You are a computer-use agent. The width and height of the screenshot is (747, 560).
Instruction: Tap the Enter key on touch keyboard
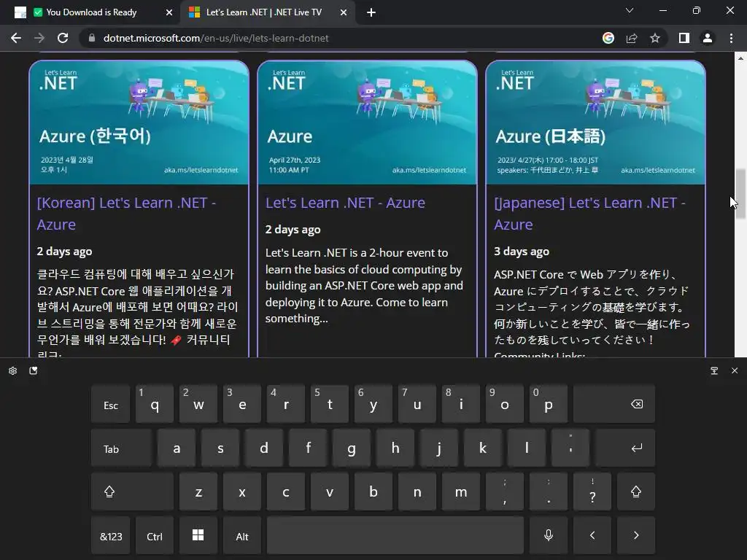pos(625,448)
